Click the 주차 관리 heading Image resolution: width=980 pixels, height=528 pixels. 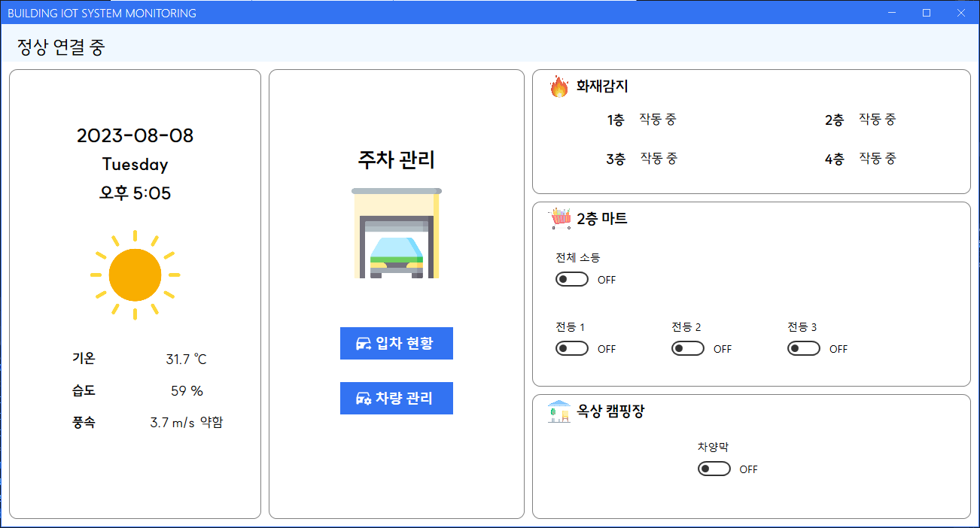(397, 159)
